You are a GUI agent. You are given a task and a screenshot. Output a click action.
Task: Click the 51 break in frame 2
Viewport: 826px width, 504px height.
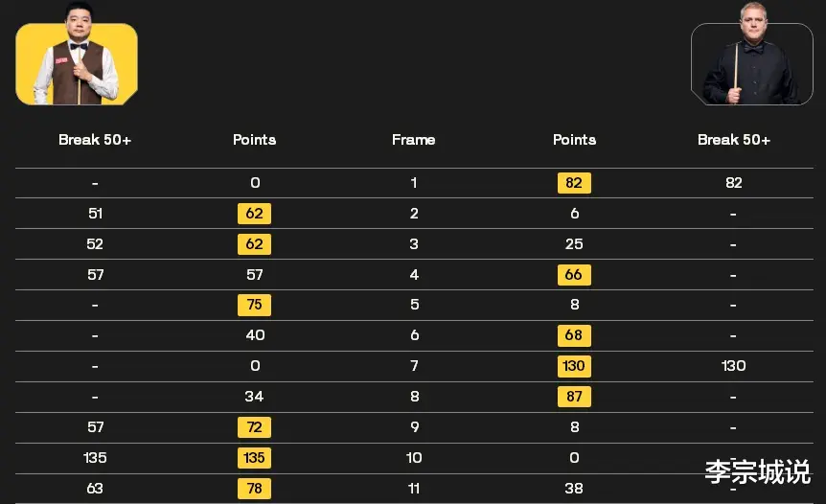96,214
